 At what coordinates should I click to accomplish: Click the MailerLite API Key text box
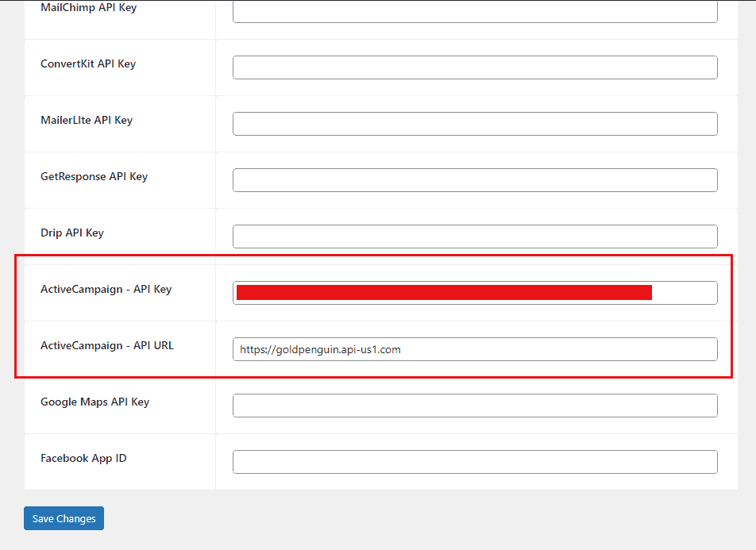tap(475, 124)
